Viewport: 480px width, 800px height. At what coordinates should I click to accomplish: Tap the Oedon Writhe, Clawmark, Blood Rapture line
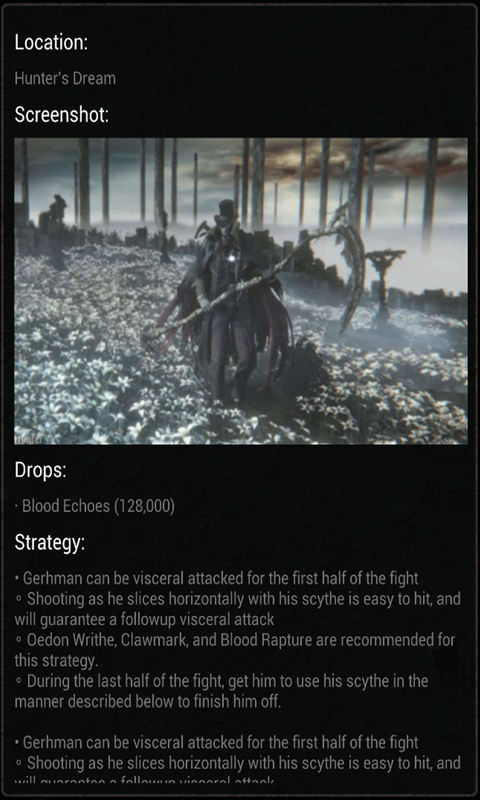coord(240,640)
